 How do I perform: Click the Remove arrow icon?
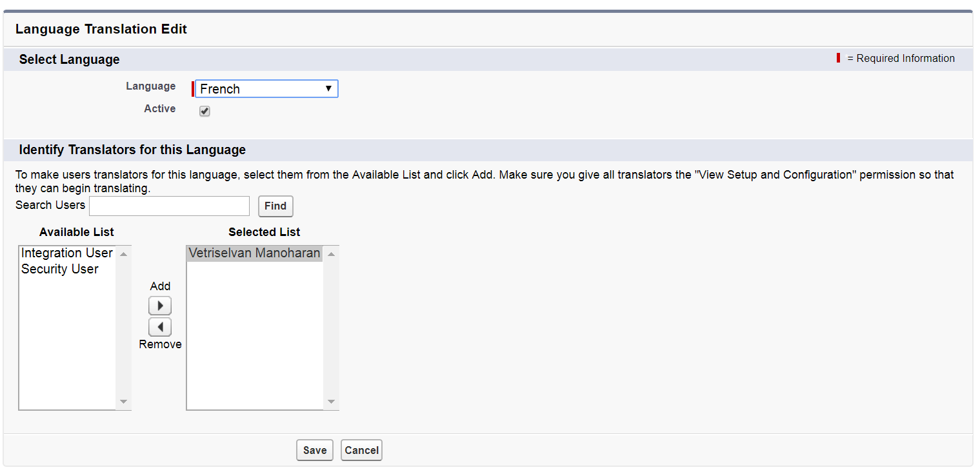(x=160, y=327)
